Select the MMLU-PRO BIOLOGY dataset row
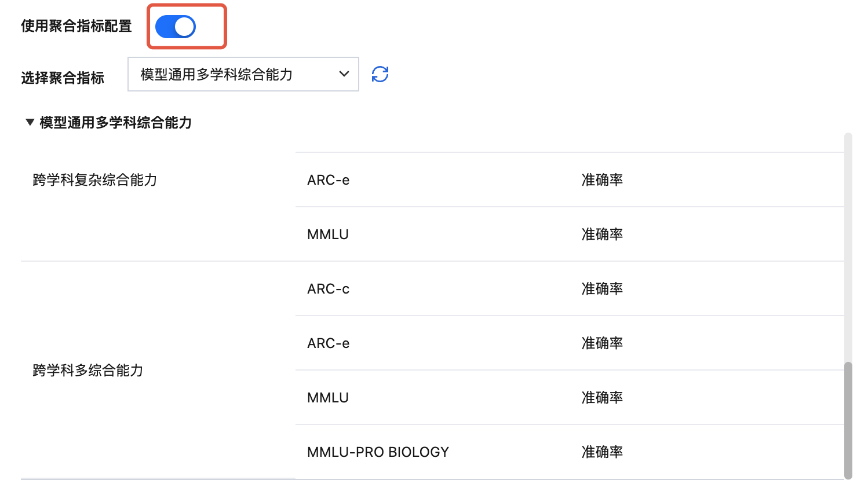 click(x=378, y=452)
